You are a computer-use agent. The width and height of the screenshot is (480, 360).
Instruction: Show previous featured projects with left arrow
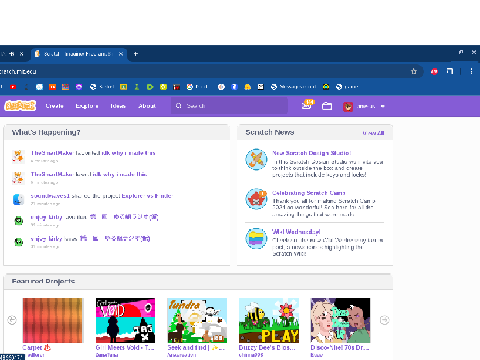pyautogui.click(x=12, y=320)
